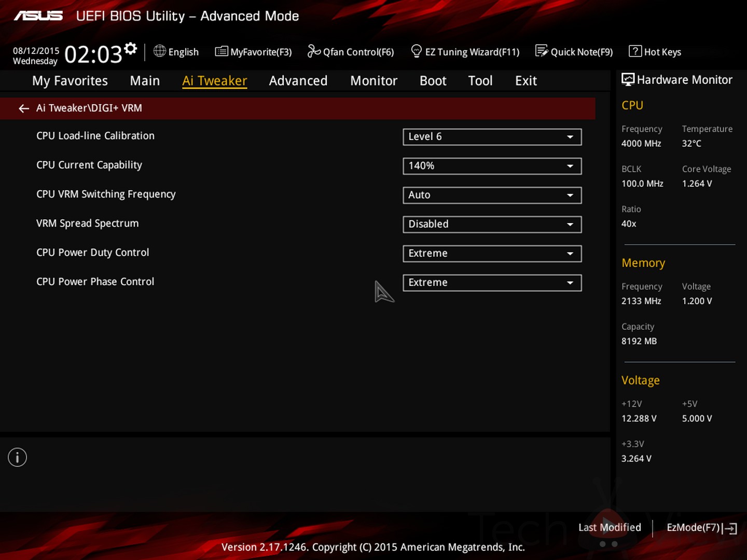Click the Hardware Monitor screen icon
Screen dimensions: 747x560
coord(628,79)
